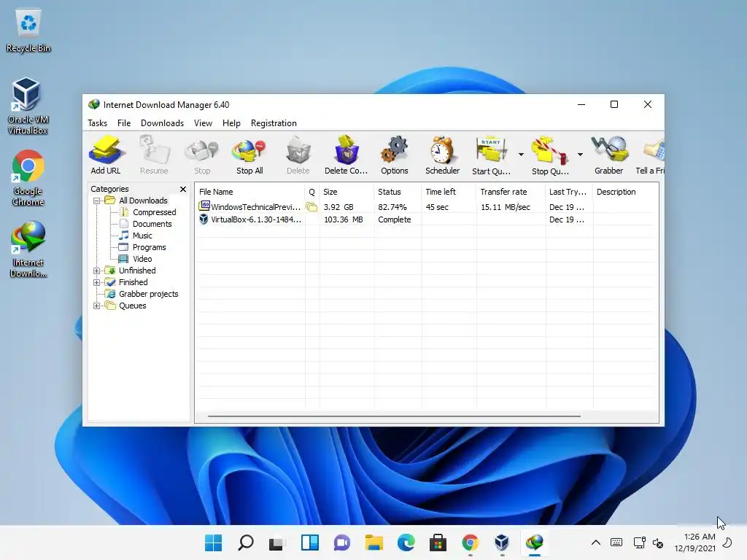Click the Add URL toolbar icon
This screenshot has width=747, height=560.
click(x=106, y=155)
